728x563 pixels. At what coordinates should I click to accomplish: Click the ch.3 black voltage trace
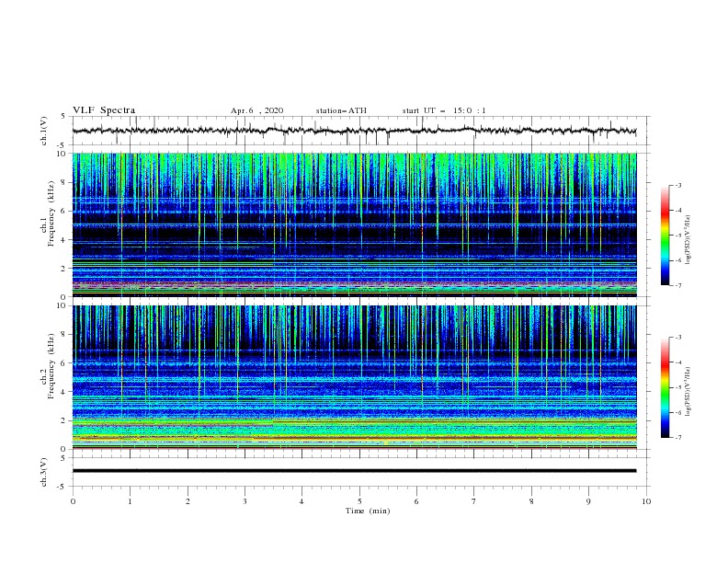click(x=354, y=471)
